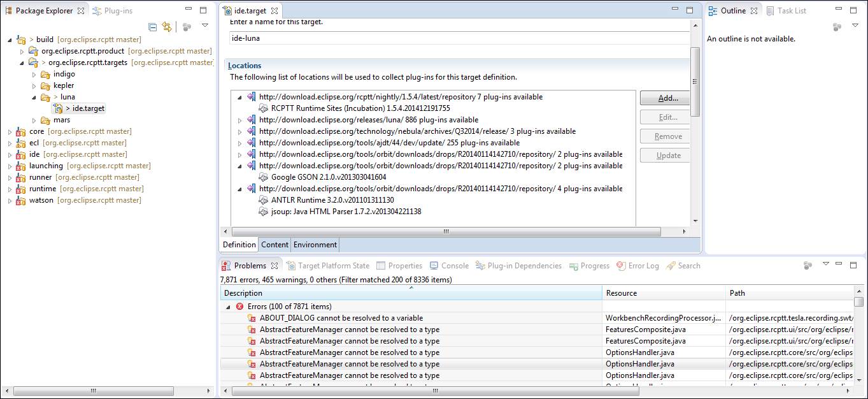The height and width of the screenshot is (399, 868).
Task: Collapse the Errors group in Problems
Action: pos(229,307)
